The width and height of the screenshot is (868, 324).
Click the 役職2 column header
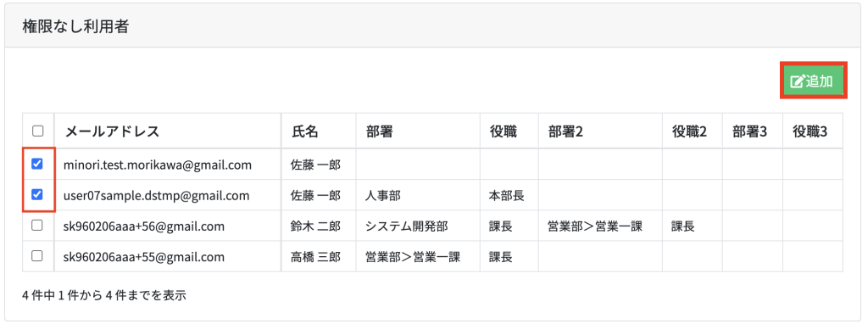[x=693, y=131]
